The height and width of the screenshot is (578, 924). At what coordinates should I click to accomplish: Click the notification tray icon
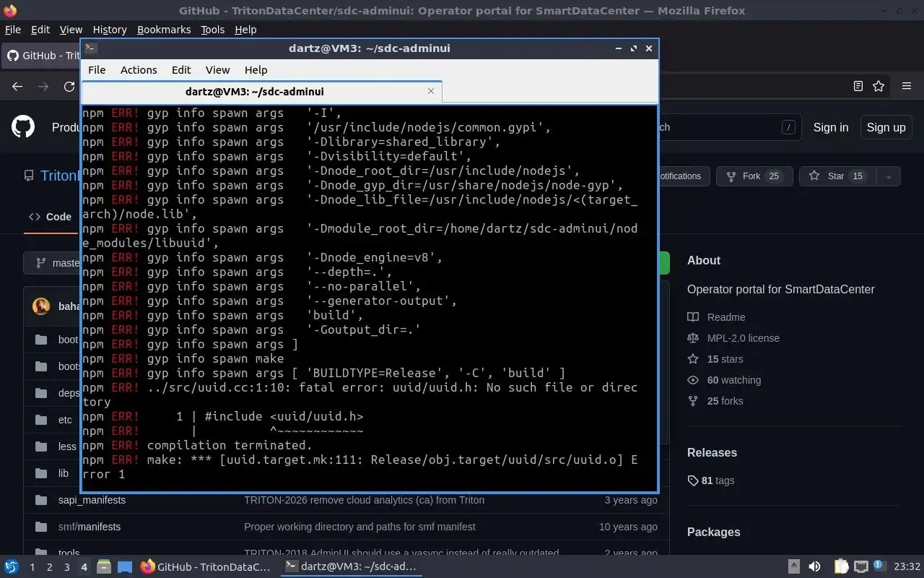(879, 566)
